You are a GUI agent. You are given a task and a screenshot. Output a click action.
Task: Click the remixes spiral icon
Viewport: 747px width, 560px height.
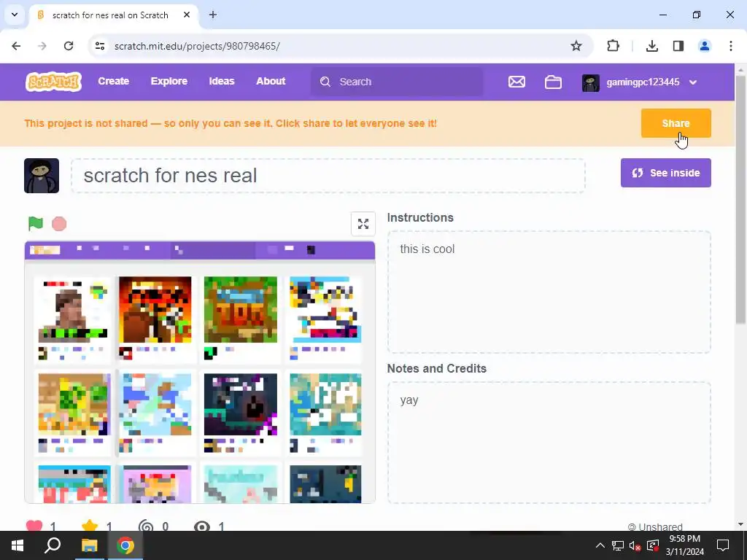[146, 526]
